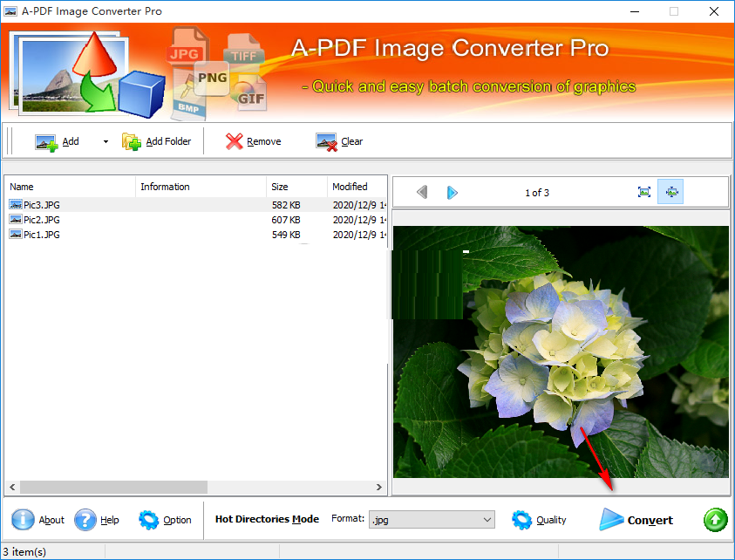Click the 607 KB size cell
The width and height of the screenshot is (735, 560).
tap(286, 220)
